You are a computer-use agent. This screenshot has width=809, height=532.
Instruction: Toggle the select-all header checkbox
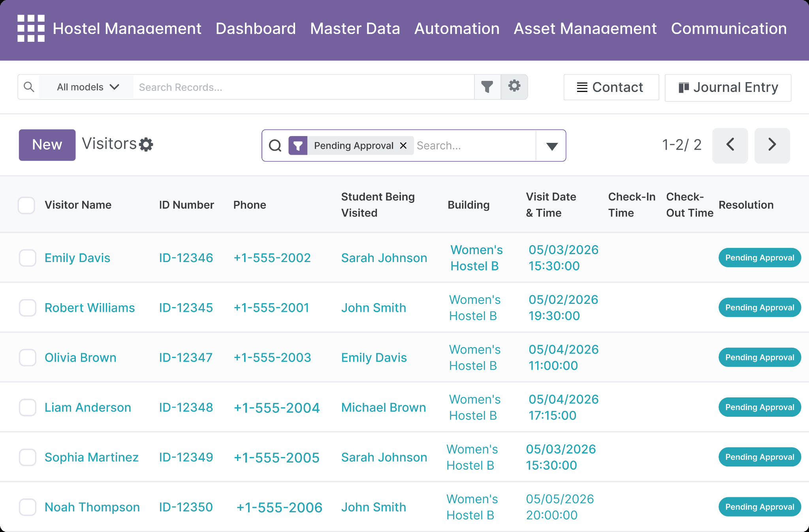click(26, 205)
